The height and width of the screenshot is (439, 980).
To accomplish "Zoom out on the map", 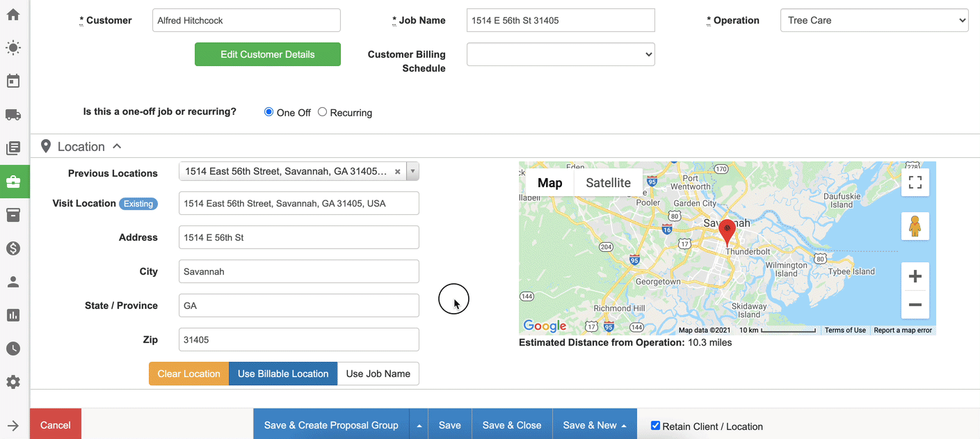I will point(915,305).
